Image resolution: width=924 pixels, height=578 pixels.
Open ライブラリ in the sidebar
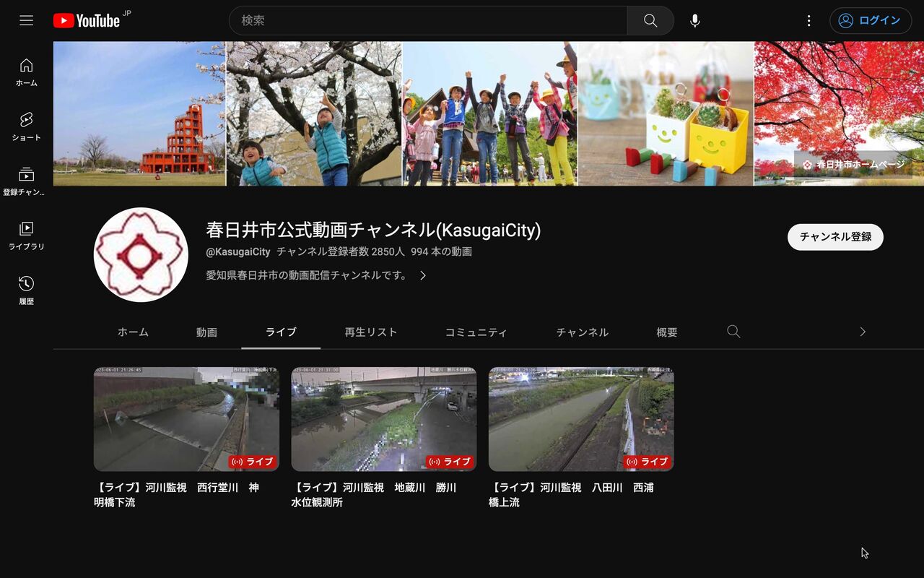tap(27, 236)
